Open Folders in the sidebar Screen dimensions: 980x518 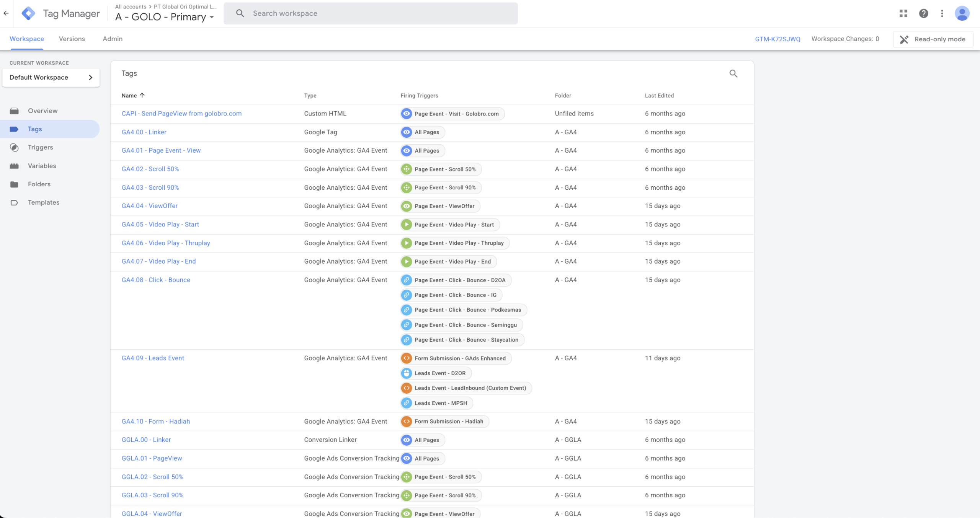[x=39, y=184]
